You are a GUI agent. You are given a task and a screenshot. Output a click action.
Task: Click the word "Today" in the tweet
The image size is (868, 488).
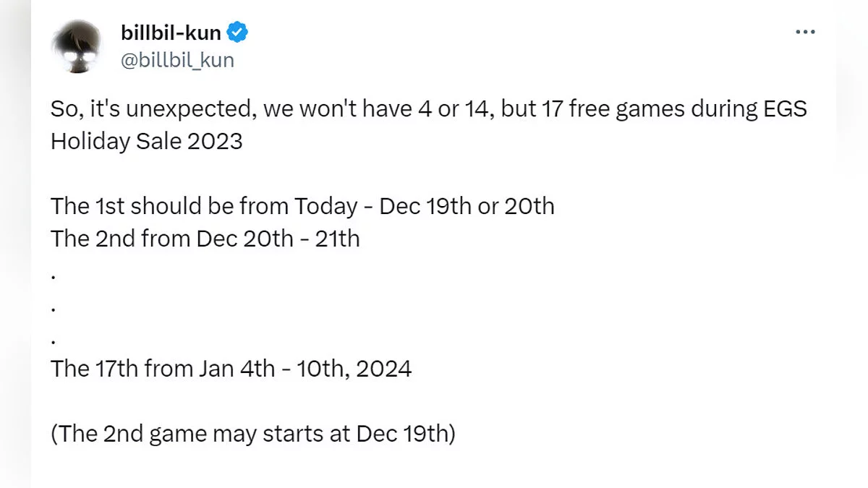pos(325,206)
